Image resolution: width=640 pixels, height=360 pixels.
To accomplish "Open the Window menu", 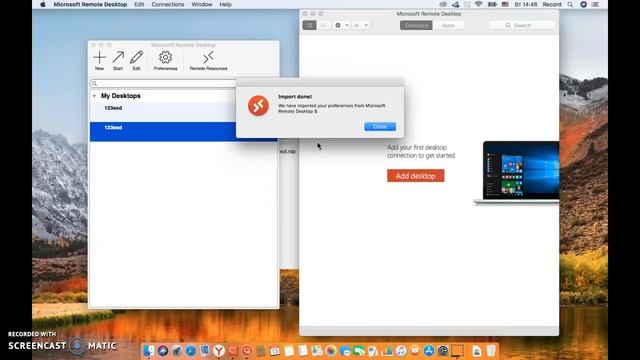I will pyautogui.click(x=202, y=4).
